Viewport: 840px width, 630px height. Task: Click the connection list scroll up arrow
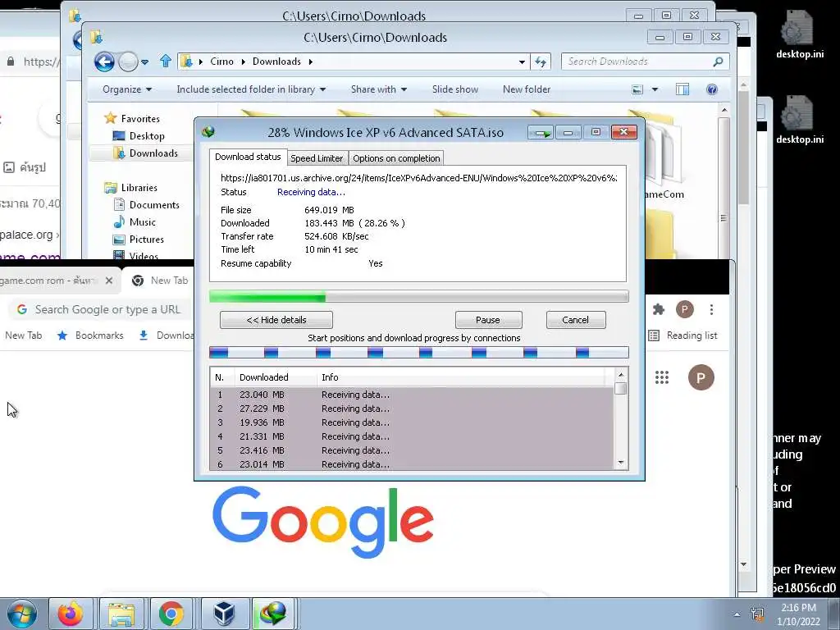point(621,374)
